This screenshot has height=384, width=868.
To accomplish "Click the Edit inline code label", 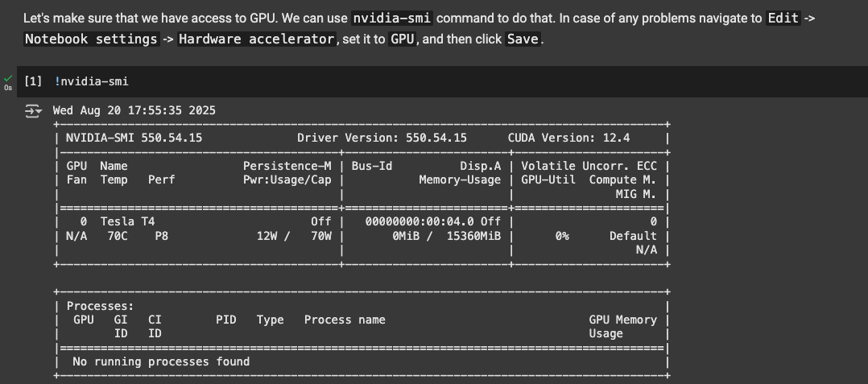I will [783, 19].
